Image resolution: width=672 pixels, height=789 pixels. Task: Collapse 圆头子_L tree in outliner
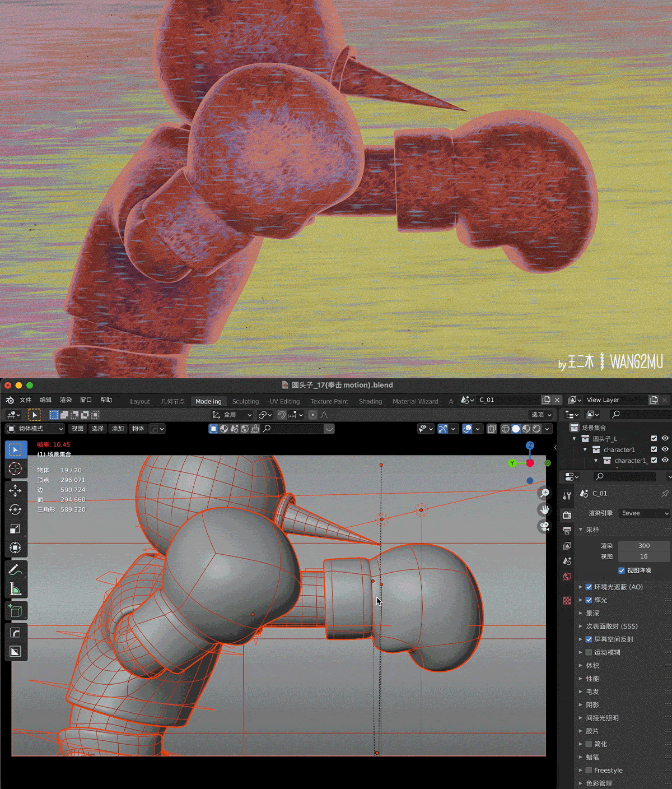[574, 439]
